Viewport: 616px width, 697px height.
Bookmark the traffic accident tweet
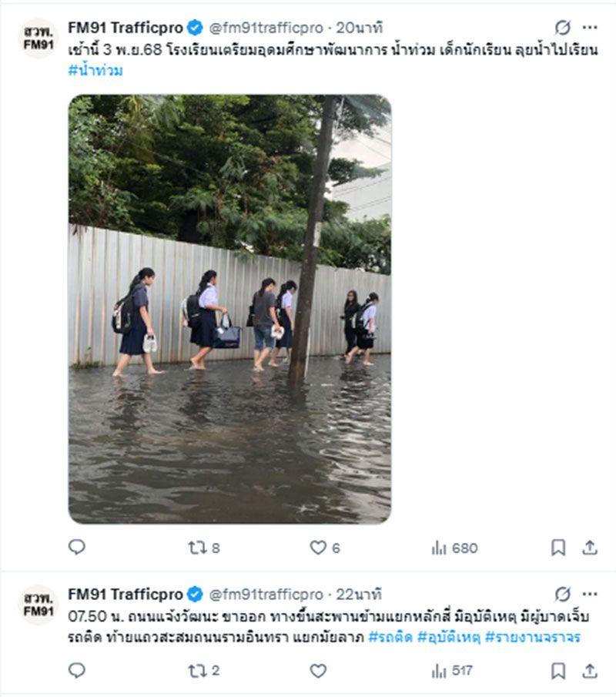point(558,671)
